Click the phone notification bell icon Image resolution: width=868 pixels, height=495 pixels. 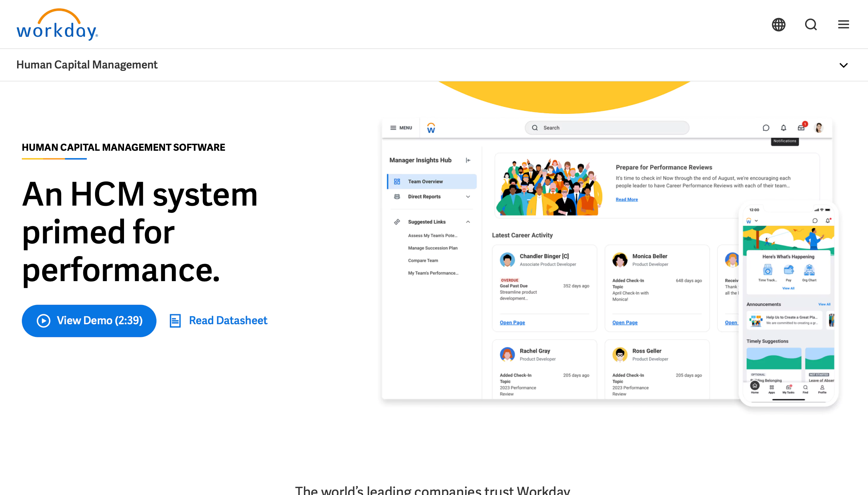pos(828,221)
